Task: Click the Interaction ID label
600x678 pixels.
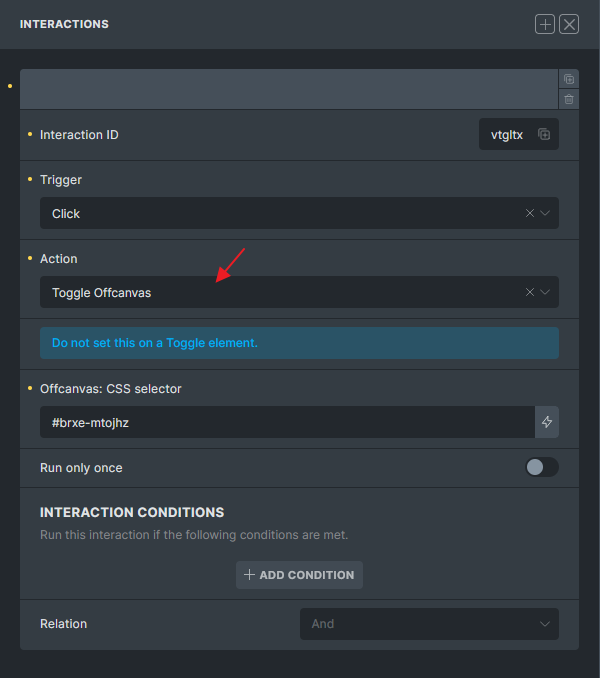Action: click(x=79, y=135)
